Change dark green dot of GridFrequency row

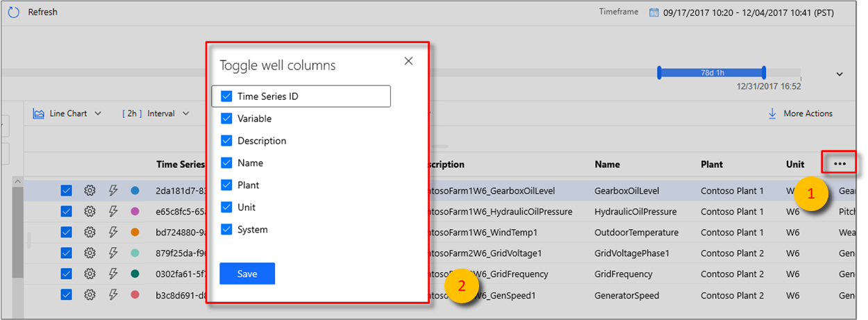click(x=135, y=274)
